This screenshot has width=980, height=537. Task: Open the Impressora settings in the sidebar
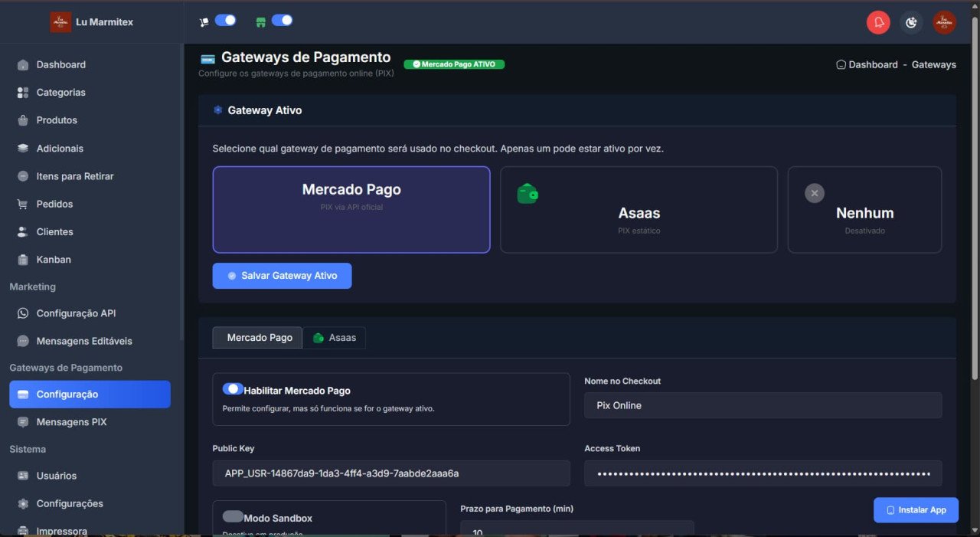[x=61, y=530]
